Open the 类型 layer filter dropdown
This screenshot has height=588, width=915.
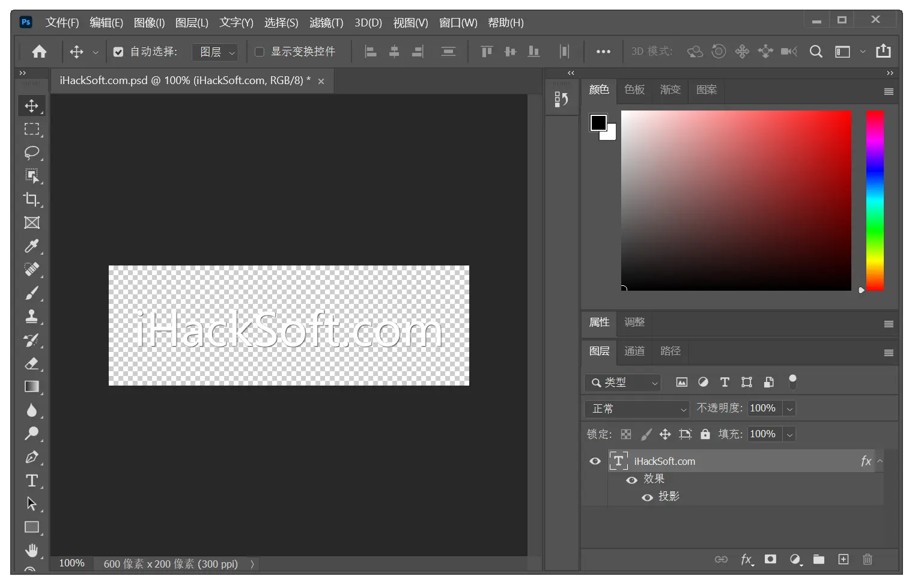coord(622,383)
